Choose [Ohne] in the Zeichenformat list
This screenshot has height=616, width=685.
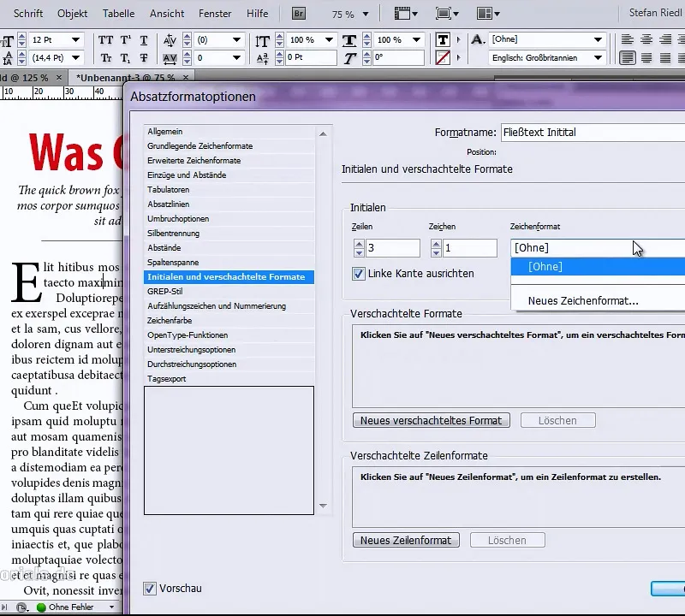(x=598, y=267)
